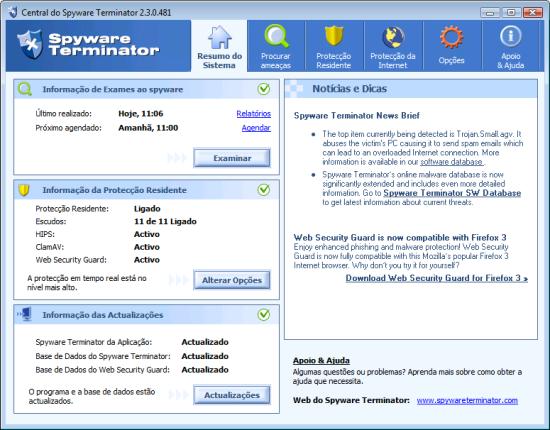The image size is (550, 430).
Task: Click green checkmark in Actualizações header
Action: tap(264, 315)
